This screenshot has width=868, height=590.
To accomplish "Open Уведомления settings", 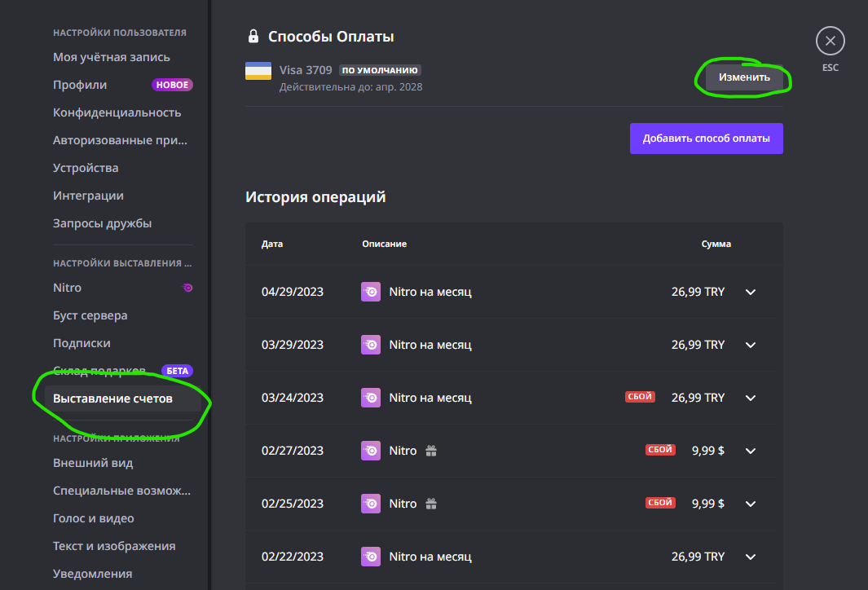I will (x=123, y=574).
